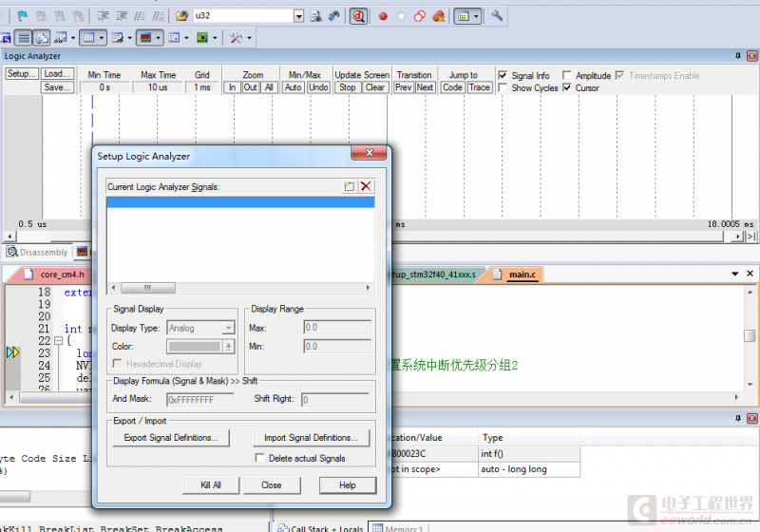Click the Help button
760x532 pixels.
[348, 485]
